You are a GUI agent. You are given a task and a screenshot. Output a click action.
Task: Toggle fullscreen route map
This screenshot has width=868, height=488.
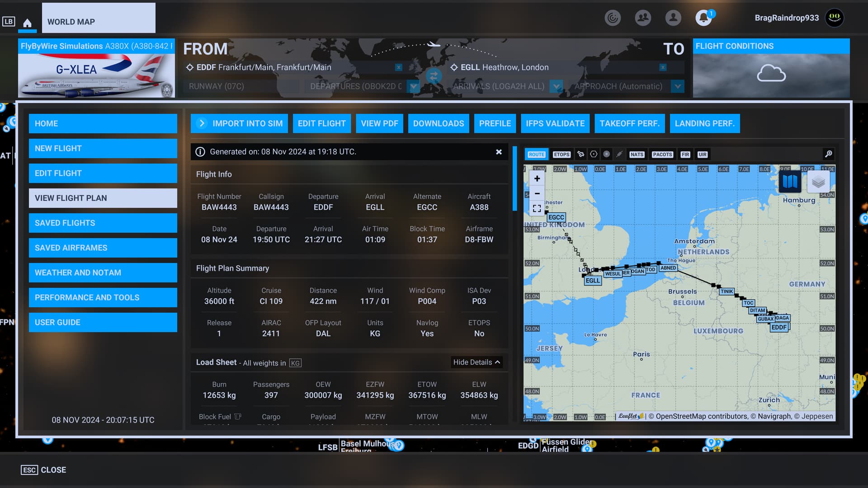(x=537, y=208)
